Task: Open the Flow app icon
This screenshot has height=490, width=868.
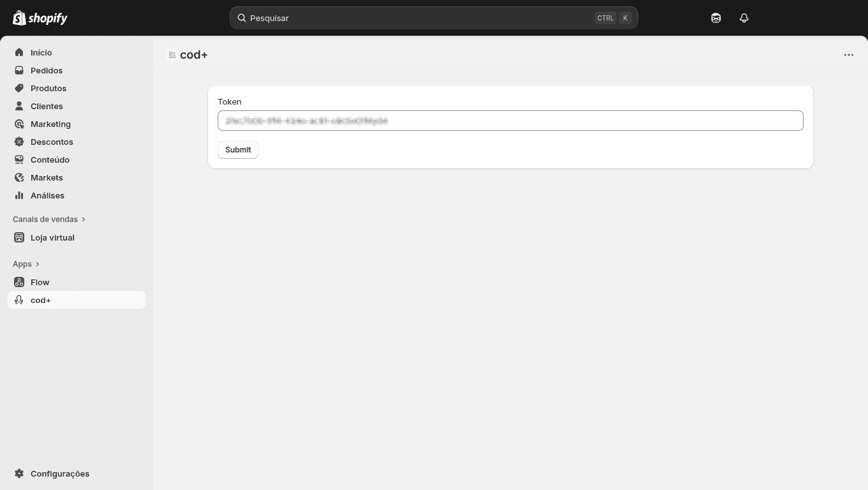Action: 19,282
